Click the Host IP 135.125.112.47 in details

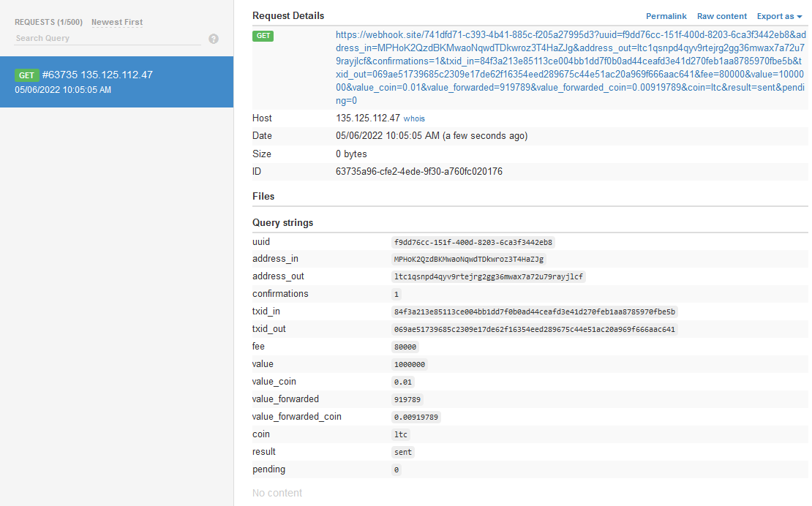368,118
